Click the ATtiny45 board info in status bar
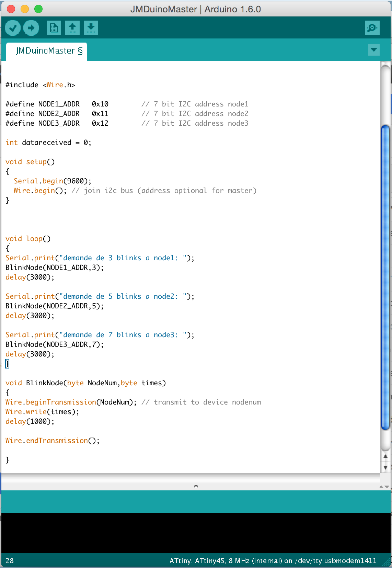 click(273, 561)
